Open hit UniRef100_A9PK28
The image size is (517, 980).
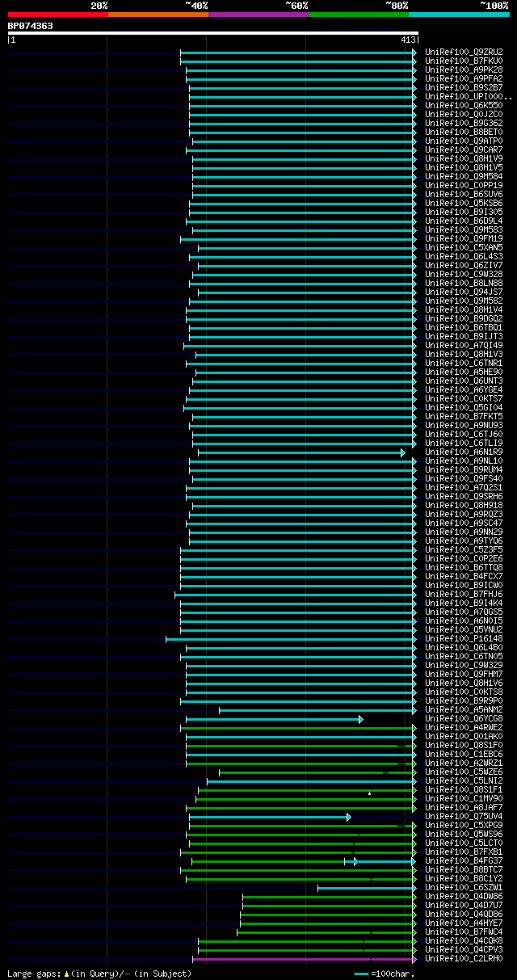tap(464, 69)
